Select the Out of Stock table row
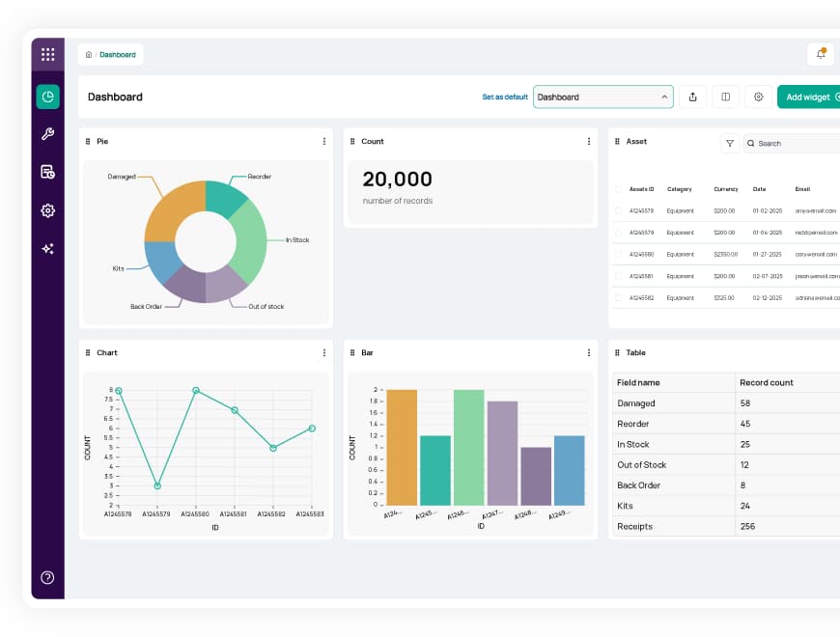This screenshot has height=637, width=840. pos(726,464)
